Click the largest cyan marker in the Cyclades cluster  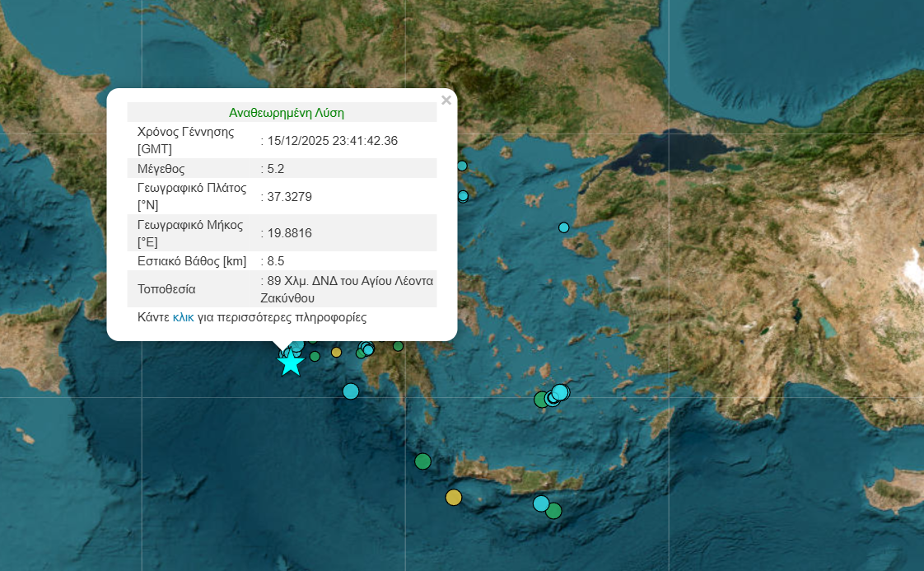coord(561,391)
